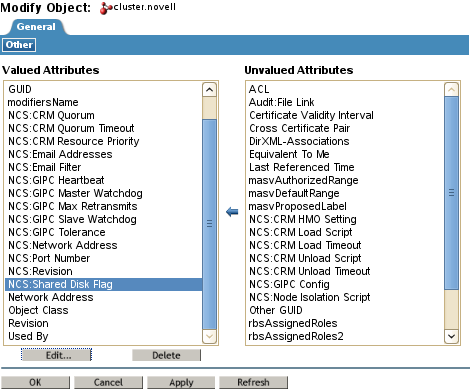Switch to the General tab

(x=36, y=27)
